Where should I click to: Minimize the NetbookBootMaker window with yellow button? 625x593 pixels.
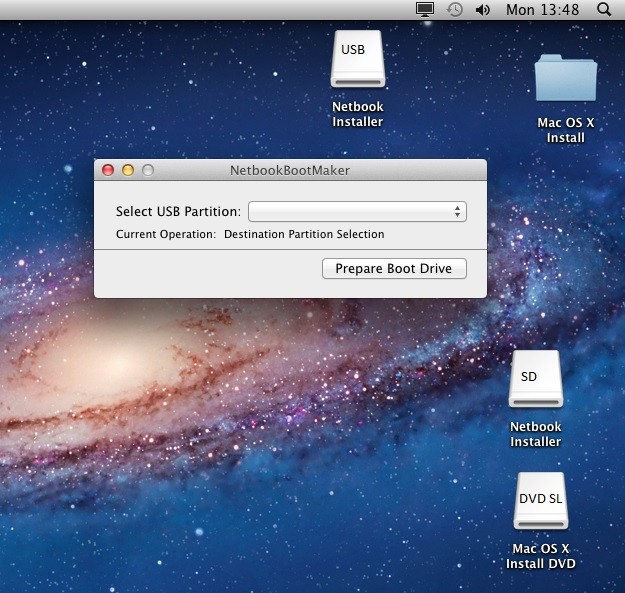coord(128,171)
